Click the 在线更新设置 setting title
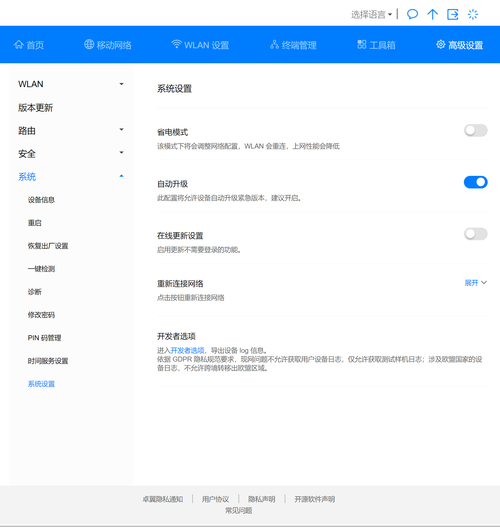 tap(180, 236)
